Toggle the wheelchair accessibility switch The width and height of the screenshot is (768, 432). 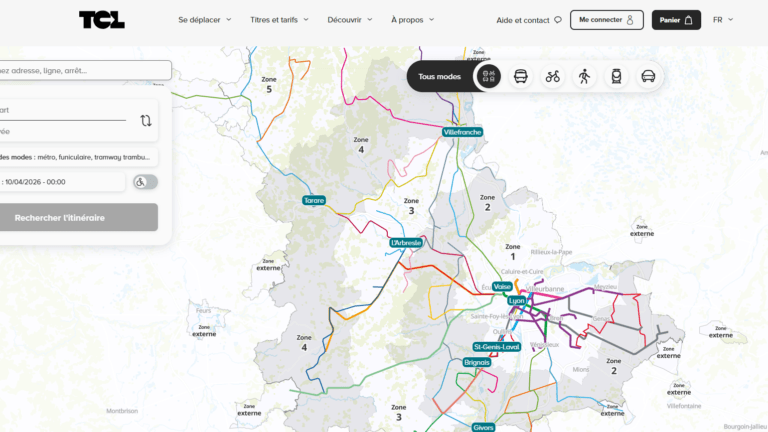145,182
